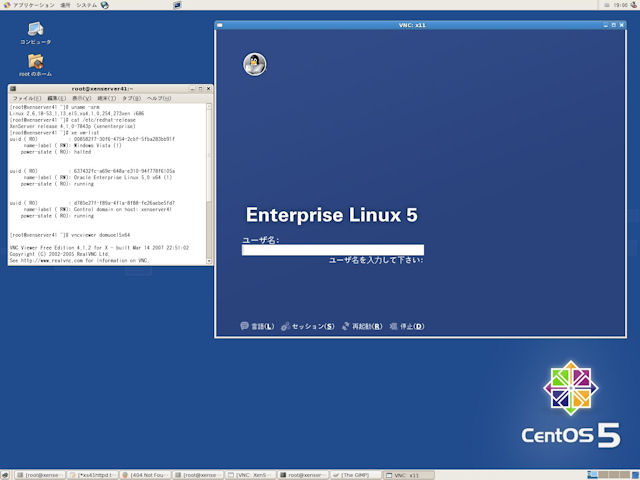The height and width of the screenshot is (480, 640).
Task: Open the 編集(E) menu in terminal
Action: (56, 98)
